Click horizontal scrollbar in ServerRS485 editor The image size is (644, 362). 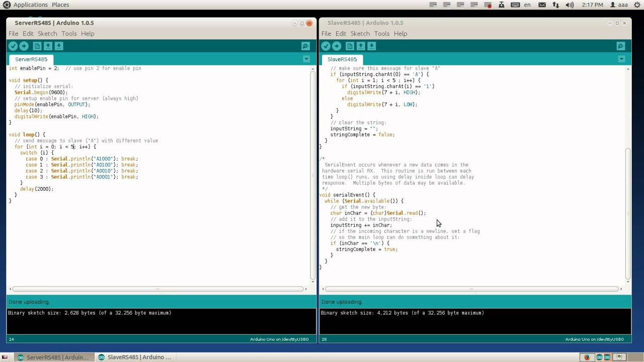click(x=157, y=289)
